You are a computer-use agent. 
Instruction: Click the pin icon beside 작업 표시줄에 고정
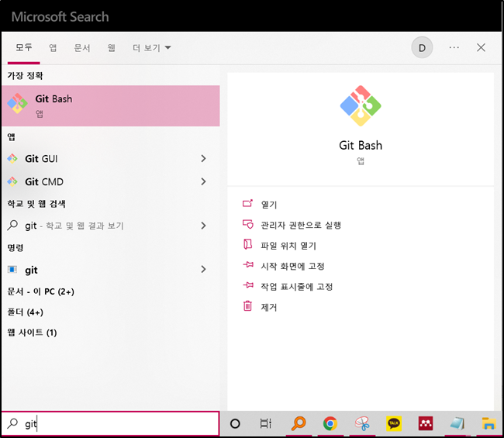pos(248,285)
